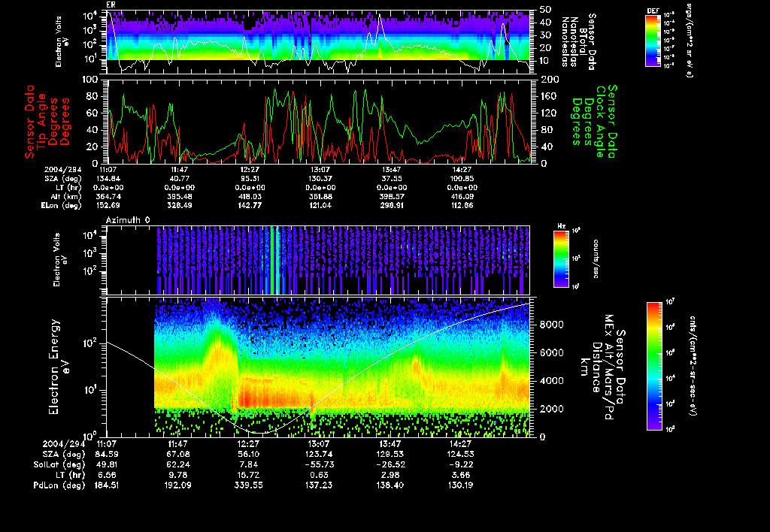This screenshot has height=532, width=770.
Task: Select lower SZA value 123.74
Action: (x=320, y=455)
